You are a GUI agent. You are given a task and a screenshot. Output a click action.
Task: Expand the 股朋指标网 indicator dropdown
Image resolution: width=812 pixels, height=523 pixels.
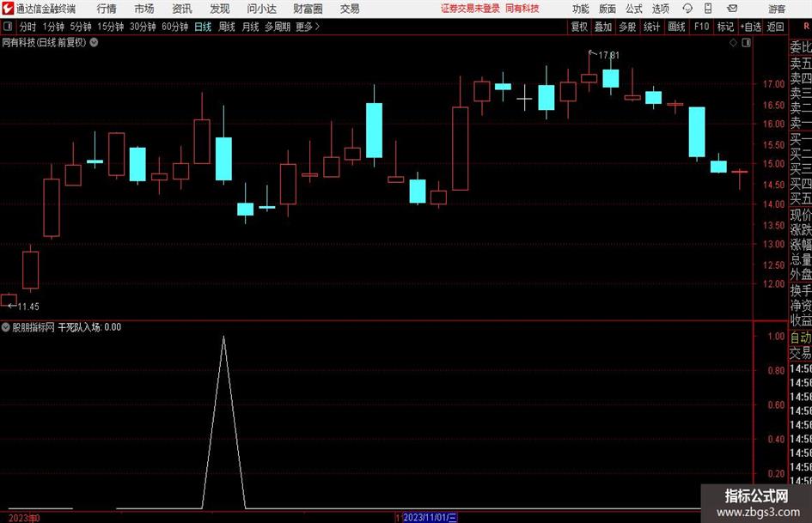pyautogui.click(x=6, y=326)
